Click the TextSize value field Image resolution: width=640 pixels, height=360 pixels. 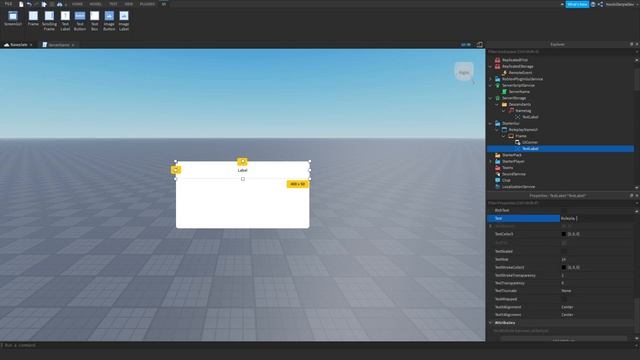point(596,259)
